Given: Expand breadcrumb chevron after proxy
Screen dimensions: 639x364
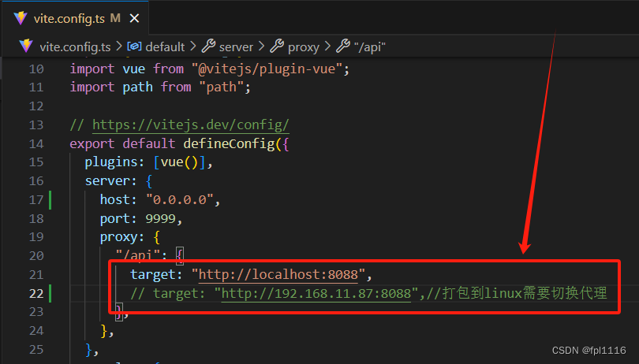Looking at the screenshot, I should [327, 46].
